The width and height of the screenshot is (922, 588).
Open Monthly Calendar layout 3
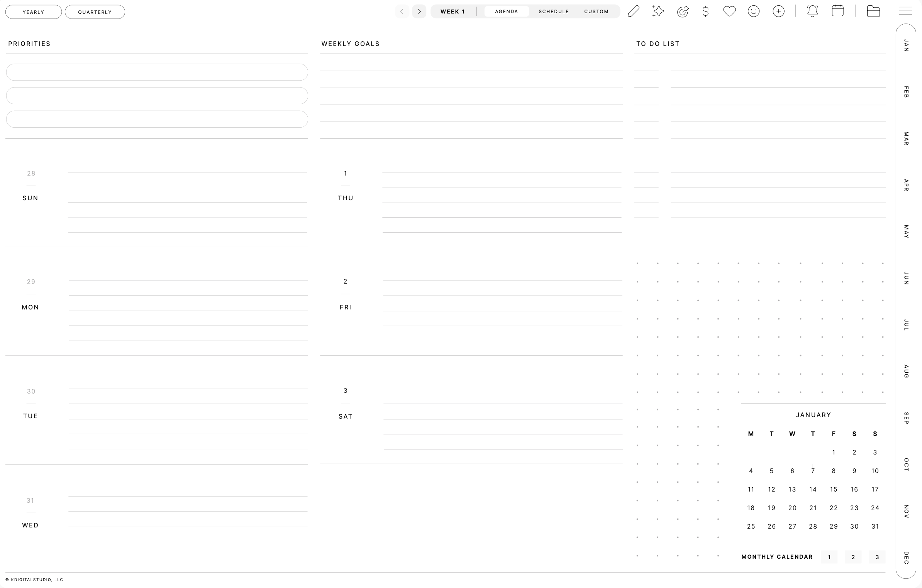tap(877, 557)
